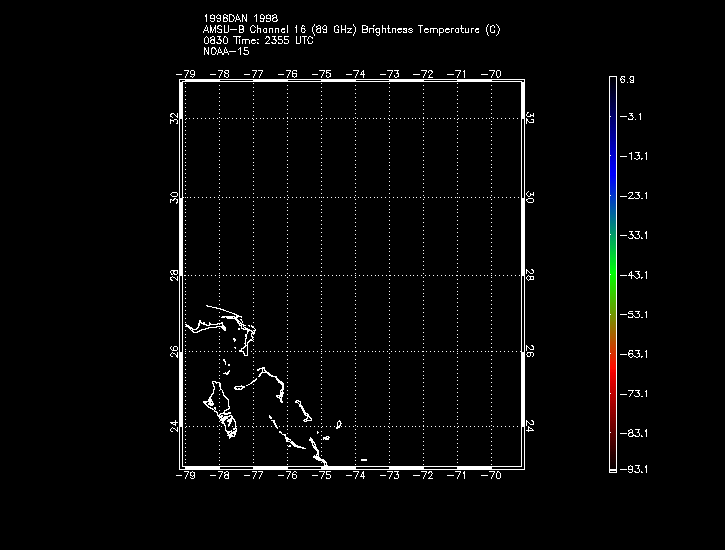Image resolution: width=725 pixels, height=550 pixels.
Task: Click the -70 longitude label on bottom axis
Action: (491, 475)
